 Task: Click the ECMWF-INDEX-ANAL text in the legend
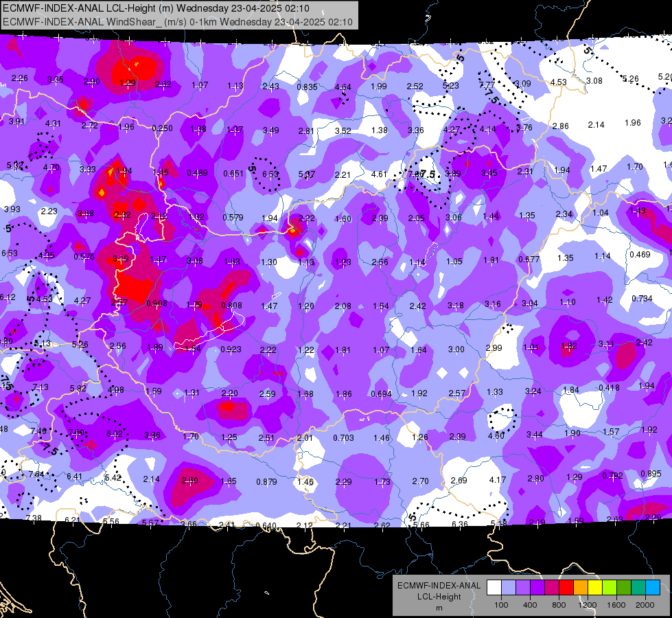click(439, 586)
